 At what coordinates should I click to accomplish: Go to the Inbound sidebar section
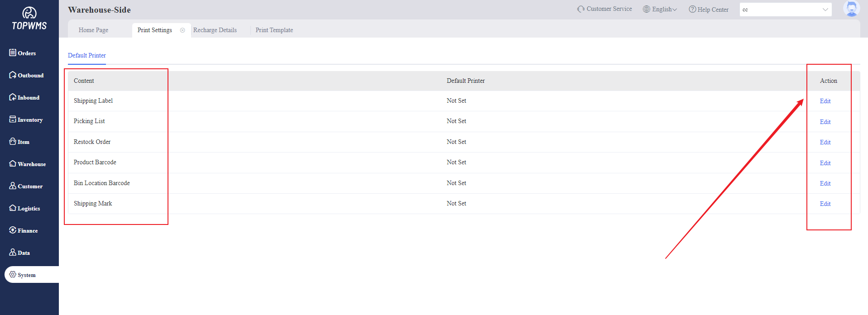(x=24, y=97)
